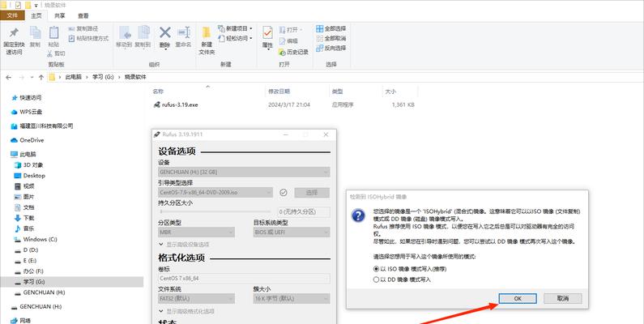Open the Desktop folder in sidebar
The height and width of the screenshot is (324, 644).
(x=34, y=175)
